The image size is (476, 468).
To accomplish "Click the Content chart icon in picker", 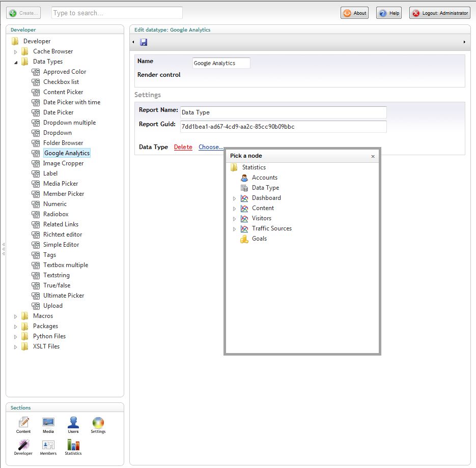I will click(x=244, y=209).
